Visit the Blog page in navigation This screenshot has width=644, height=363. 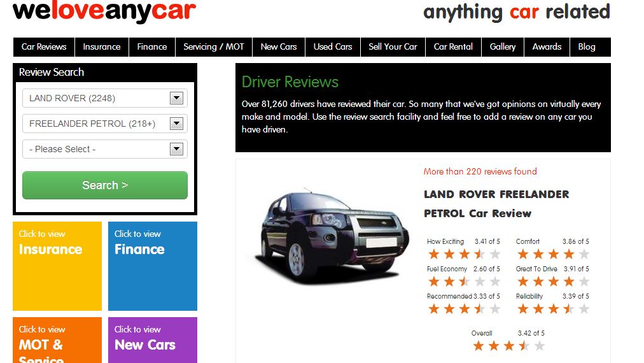pyautogui.click(x=587, y=47)
